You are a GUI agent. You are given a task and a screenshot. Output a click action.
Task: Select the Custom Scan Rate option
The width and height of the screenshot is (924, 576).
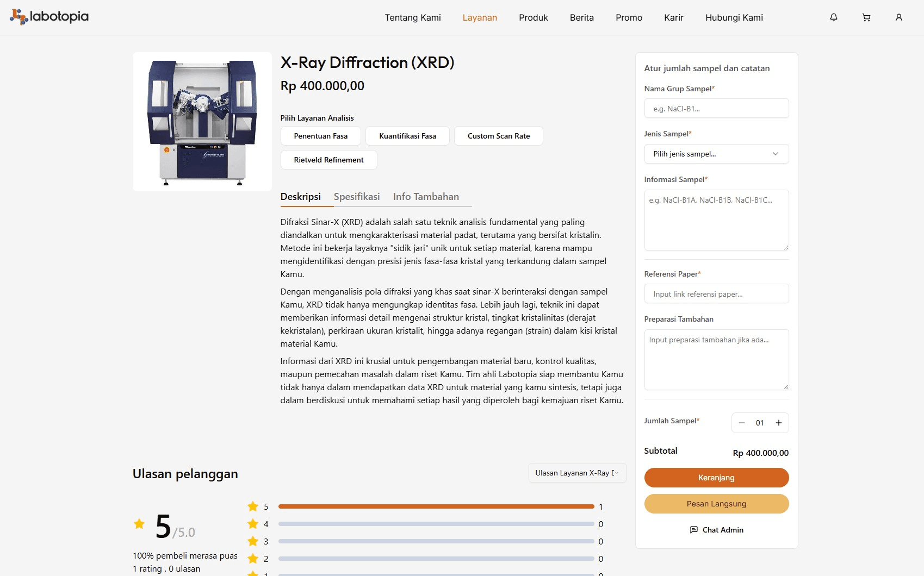498,136
